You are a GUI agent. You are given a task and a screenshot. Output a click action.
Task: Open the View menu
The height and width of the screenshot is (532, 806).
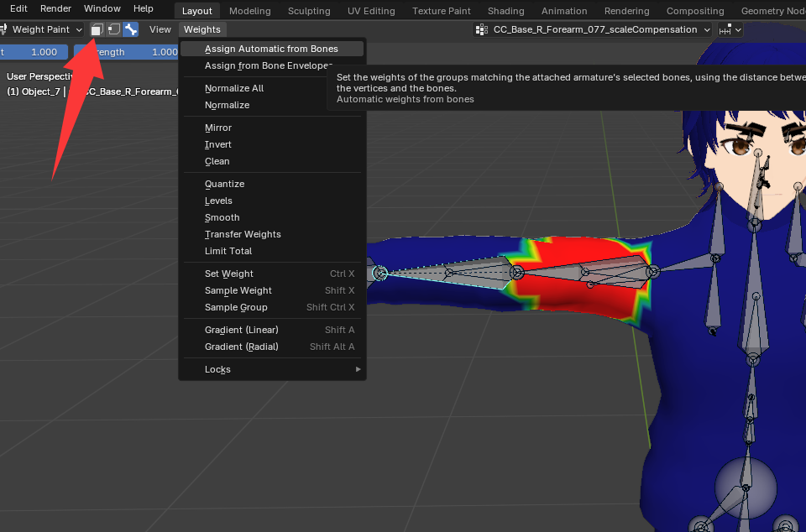click(x=160, y=29)
